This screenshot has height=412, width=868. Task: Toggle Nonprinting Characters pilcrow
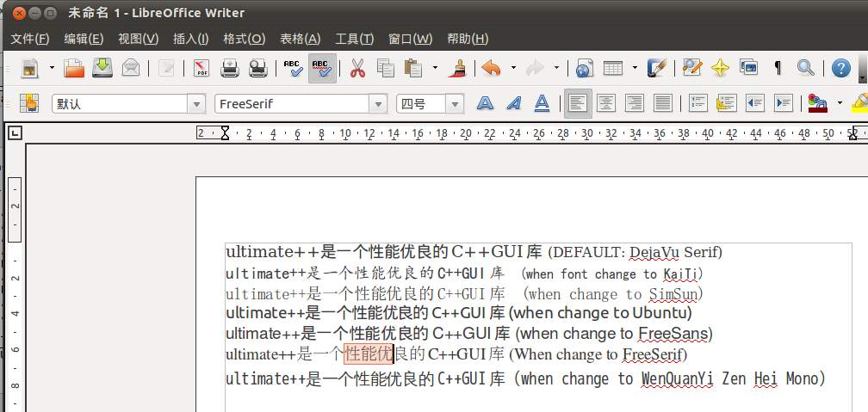[x=778, y=68]
